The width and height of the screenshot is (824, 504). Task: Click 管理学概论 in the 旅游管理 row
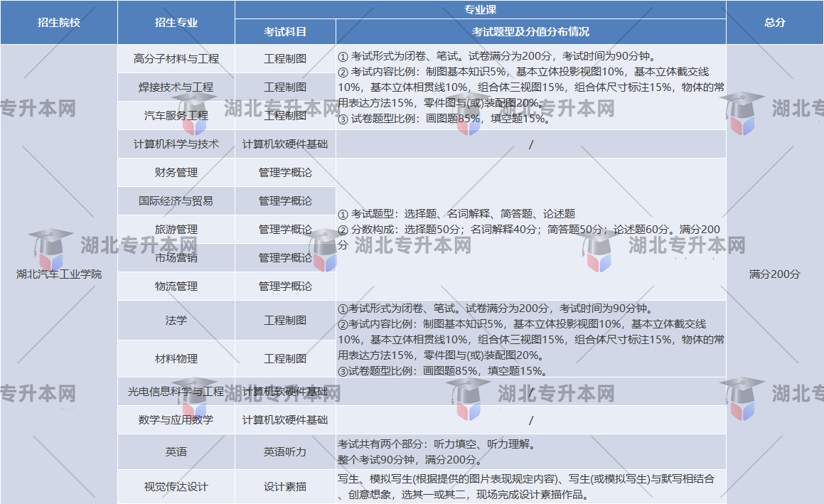pos(285,229)
